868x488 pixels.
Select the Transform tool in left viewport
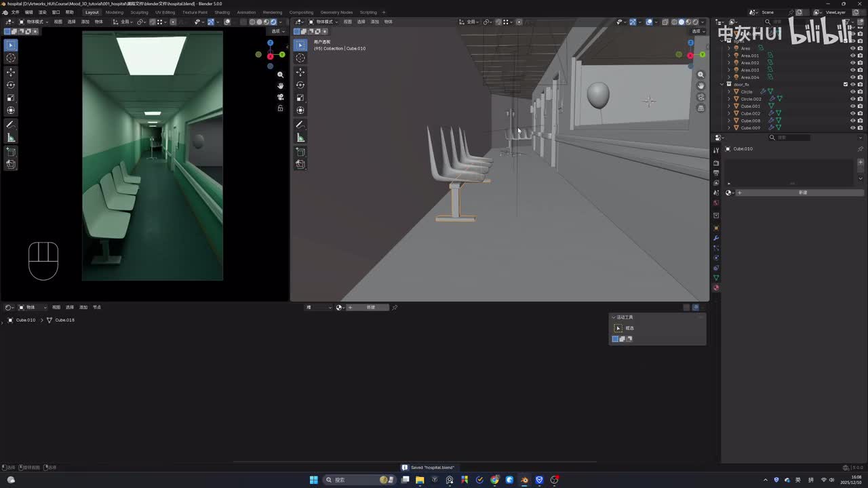tap(11, 110)
